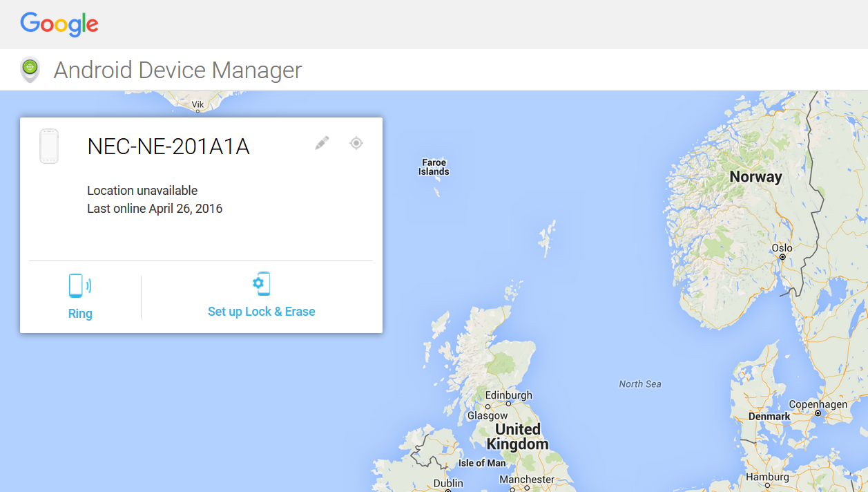Click Set up Lock & Erase

click(262, 312)
